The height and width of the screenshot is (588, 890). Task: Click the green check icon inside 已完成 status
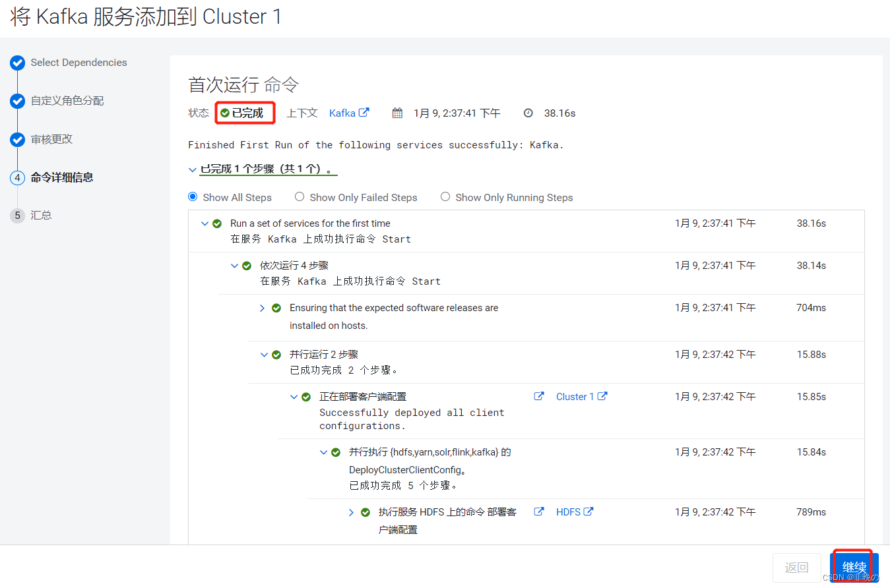coord(226,112)
